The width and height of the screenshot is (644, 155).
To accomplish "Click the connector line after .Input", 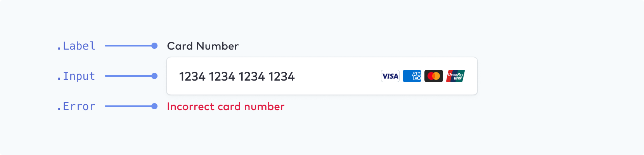I will [128, 76].
